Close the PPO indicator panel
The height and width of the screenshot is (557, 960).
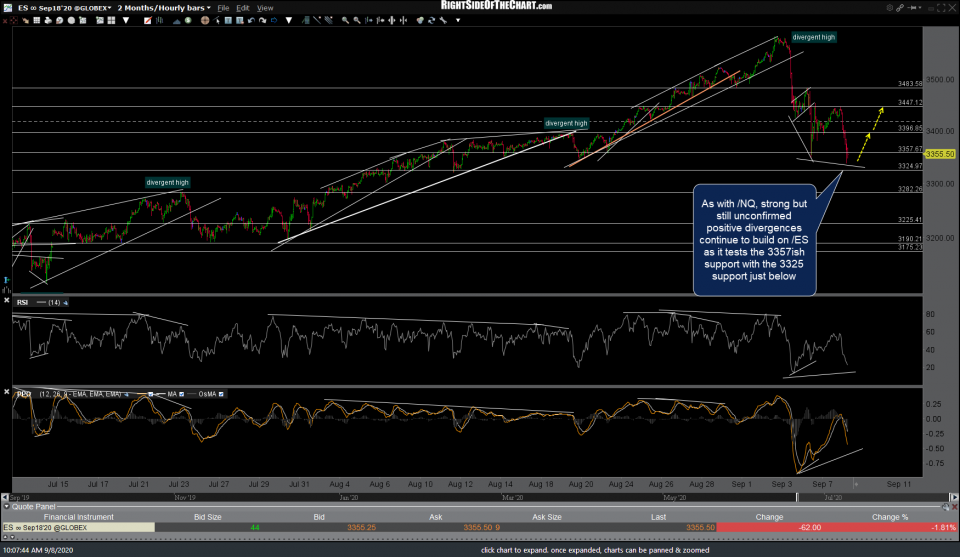[x=6, y=392]
